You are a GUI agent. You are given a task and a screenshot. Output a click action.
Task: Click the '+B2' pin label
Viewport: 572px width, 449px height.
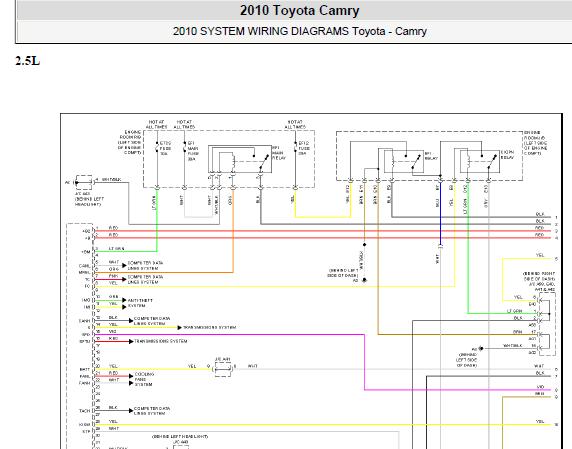(86, 231)
